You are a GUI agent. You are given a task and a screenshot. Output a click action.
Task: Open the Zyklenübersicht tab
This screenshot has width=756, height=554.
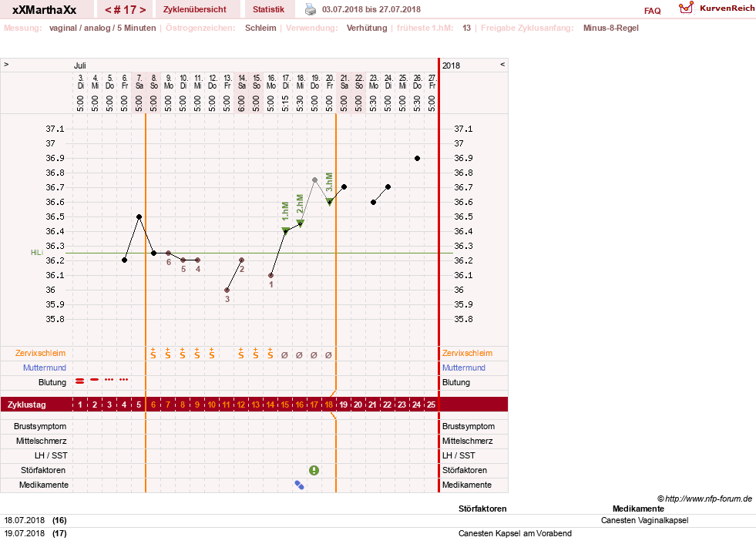195,9
